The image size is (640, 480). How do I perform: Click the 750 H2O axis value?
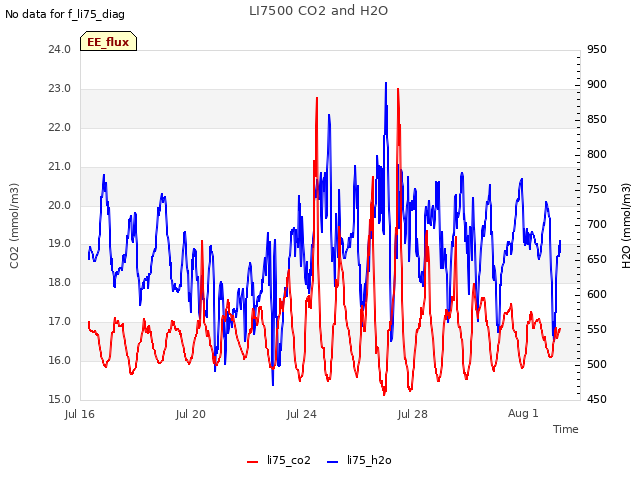click(x=597, y=190)
